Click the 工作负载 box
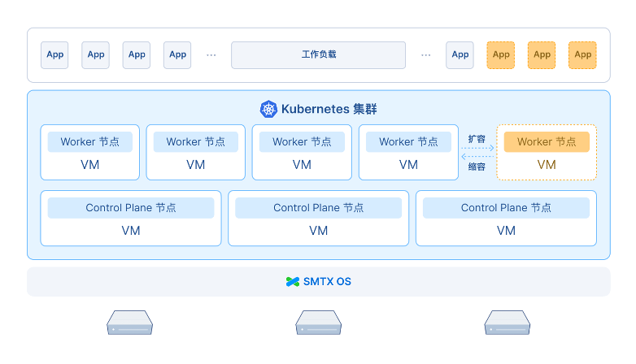This screenshot has height=364, width=636. point(318,54)
